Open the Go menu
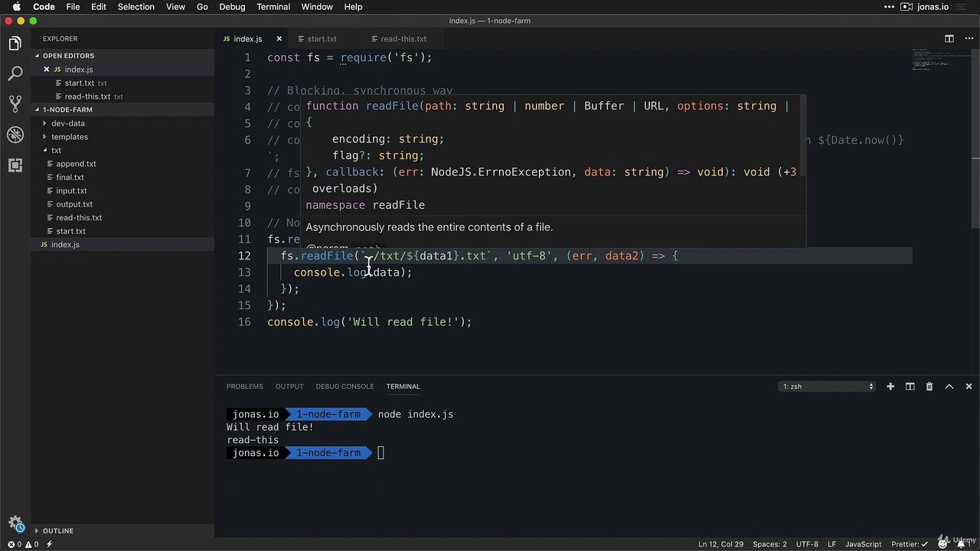This screenshot has height=551, width=980. coord(202,7)
